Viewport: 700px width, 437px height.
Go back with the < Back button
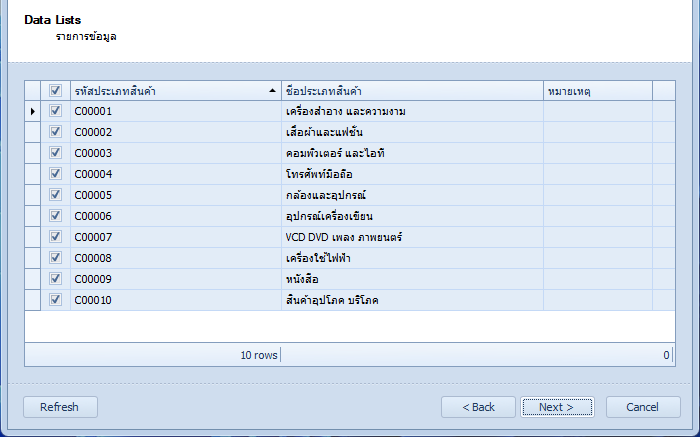(478, 407)
